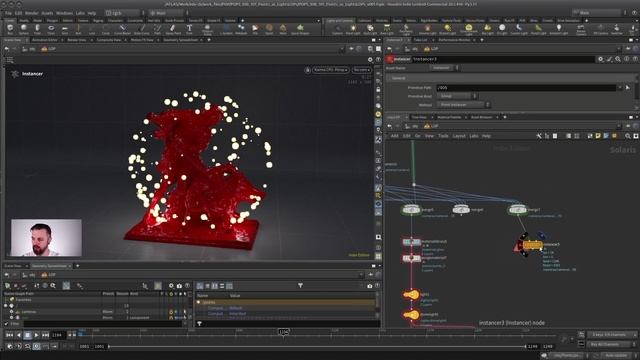Open network editor Tools menu
Screen dimensions: 640x360
[x=443, y=136]
